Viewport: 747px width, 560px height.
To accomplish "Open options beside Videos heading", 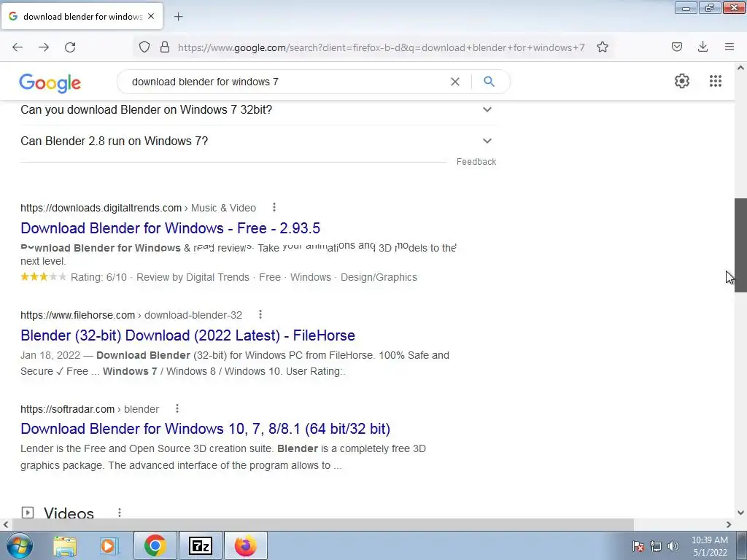I will (119, 513).
